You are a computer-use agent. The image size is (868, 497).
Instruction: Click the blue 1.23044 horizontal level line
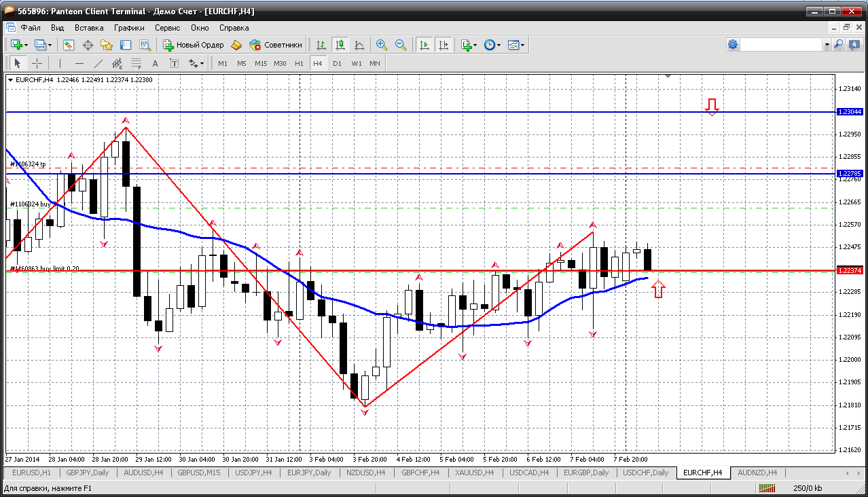click(408, 112)
